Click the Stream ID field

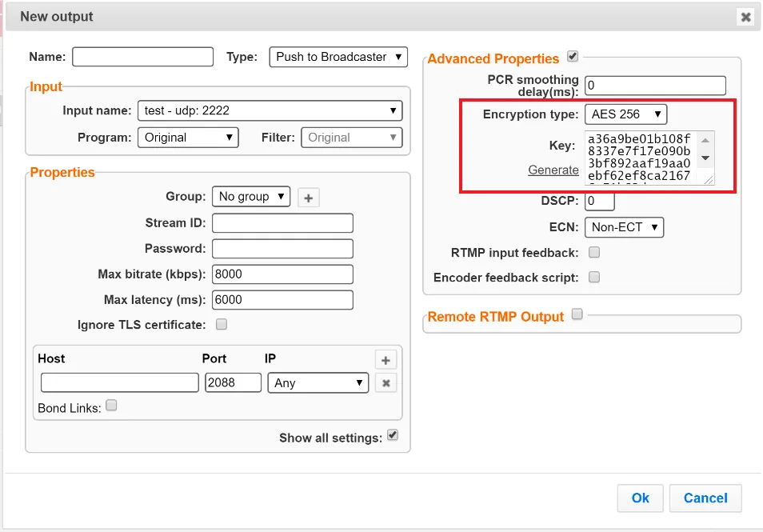[x=282, y=223]
